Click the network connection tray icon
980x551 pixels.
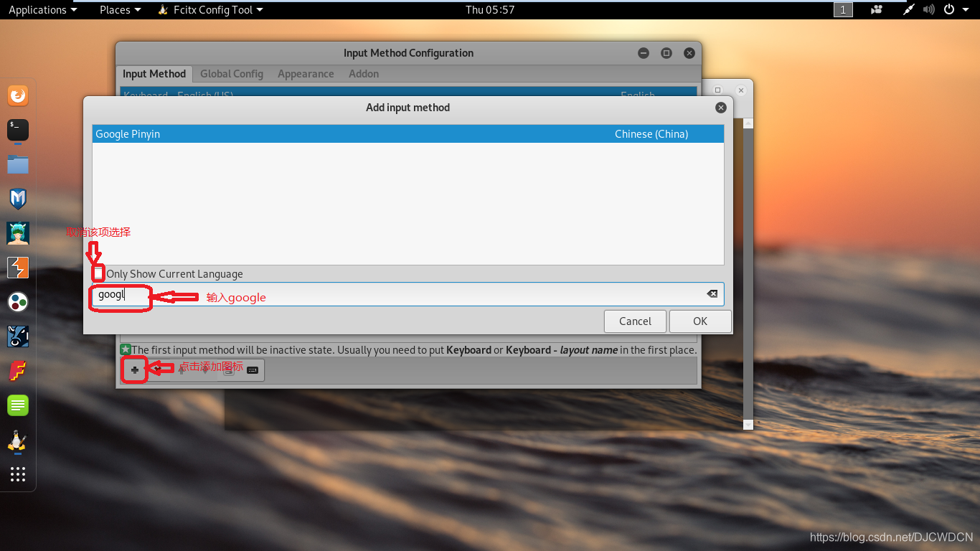tap(910, 10)
